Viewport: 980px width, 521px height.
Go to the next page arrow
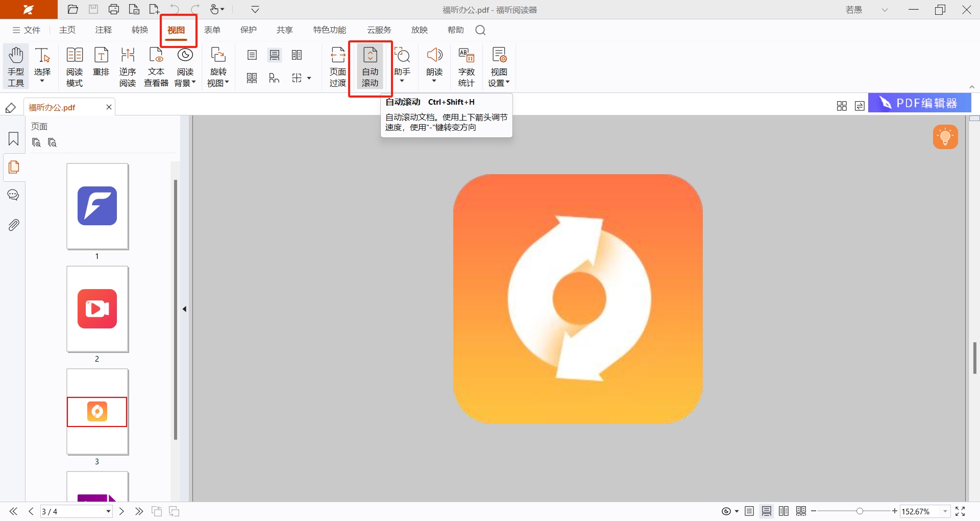tap(121, 511)
